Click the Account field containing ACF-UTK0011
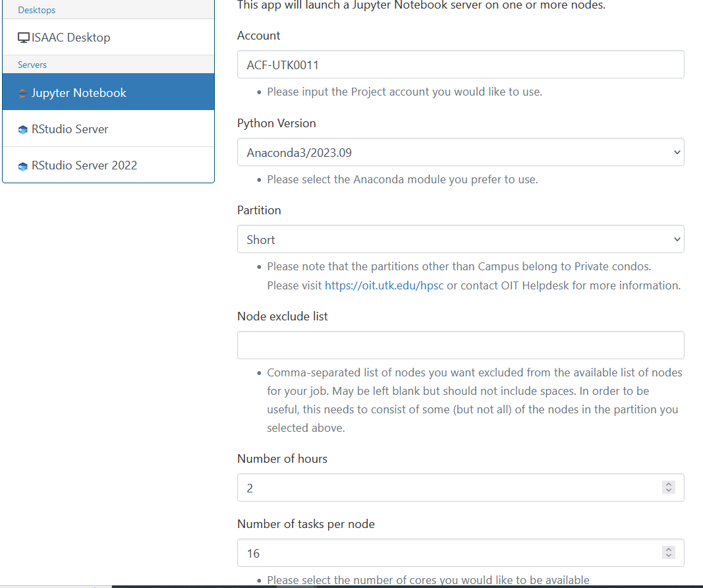This screenshot has width=703, height=588. [x=461, y=64]
